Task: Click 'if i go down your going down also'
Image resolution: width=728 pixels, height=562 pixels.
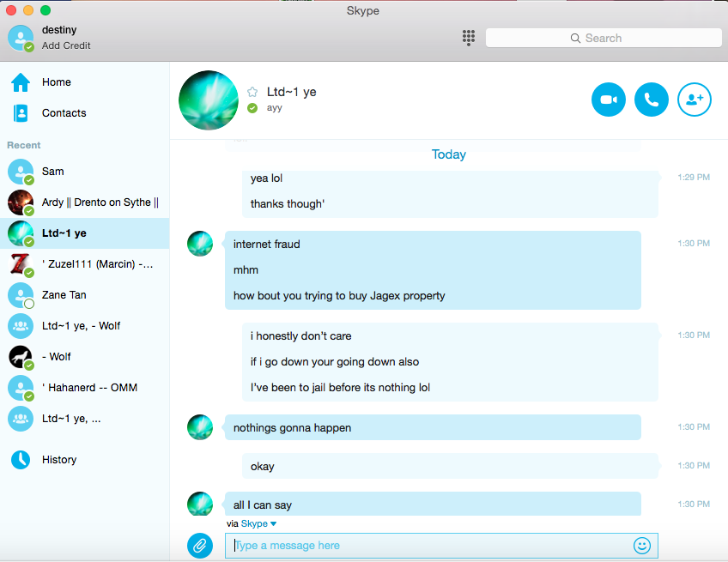Action: click(334, 361)
